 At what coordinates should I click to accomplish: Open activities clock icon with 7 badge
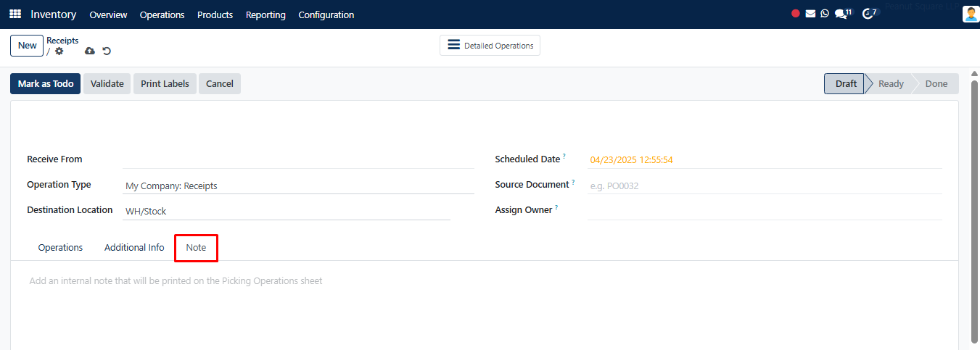(x=870, y=13)
